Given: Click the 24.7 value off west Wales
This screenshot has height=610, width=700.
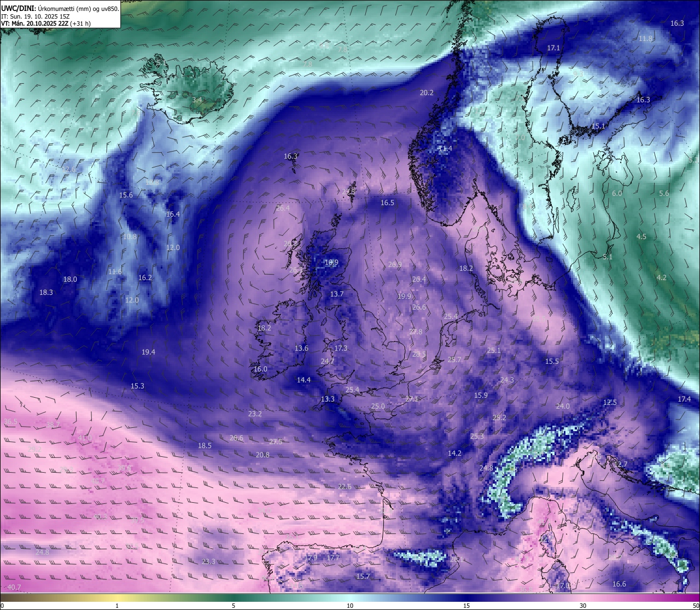Looking at the screenshot, I should [x=328, y=361].
